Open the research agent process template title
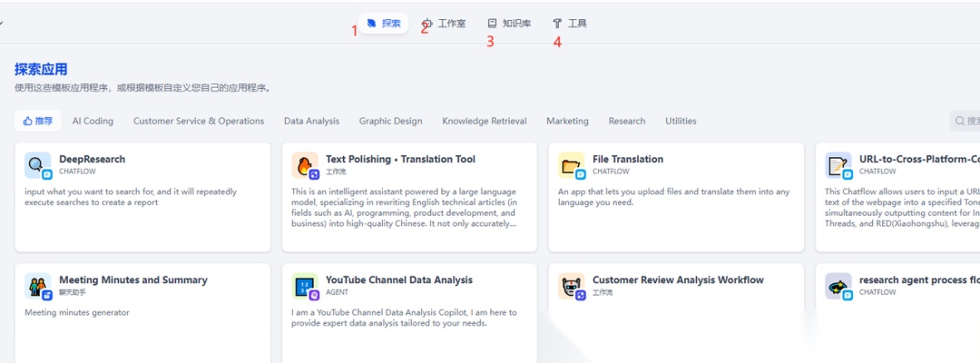This screenshot has width=980, height=363. [919, 280]
